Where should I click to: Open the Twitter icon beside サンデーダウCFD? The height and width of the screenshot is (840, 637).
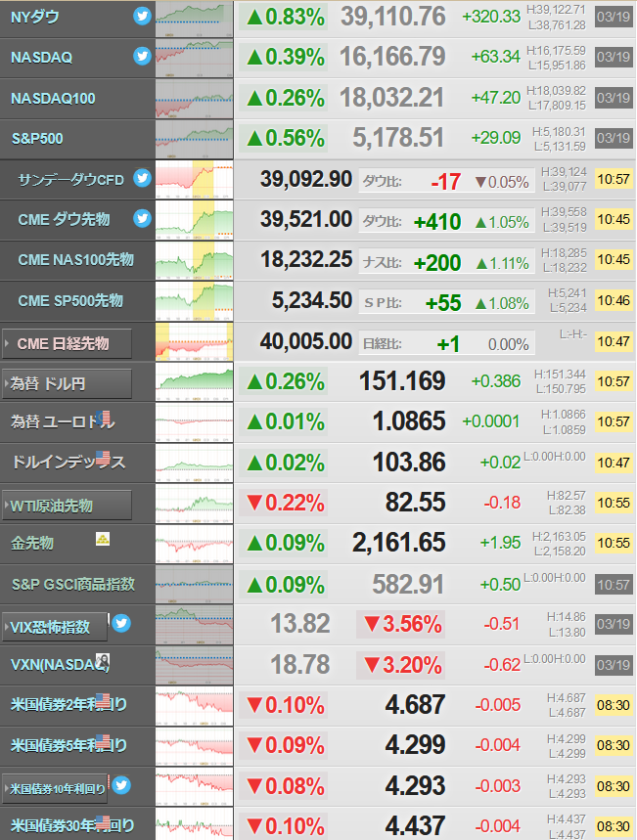pos(142,177)
